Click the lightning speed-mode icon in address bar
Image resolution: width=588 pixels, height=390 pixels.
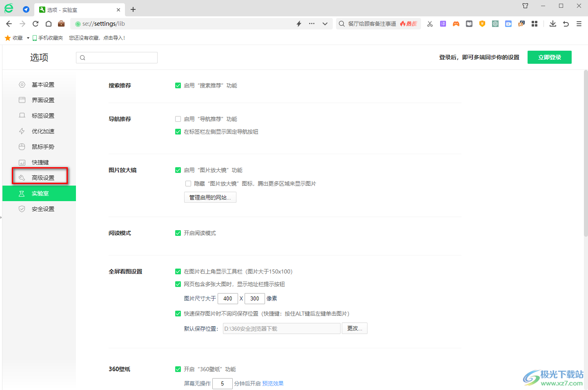tap(299, 24)
